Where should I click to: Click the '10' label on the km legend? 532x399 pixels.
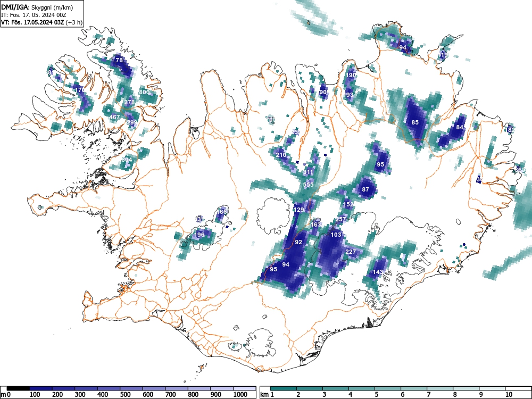[x=509, y=395]
